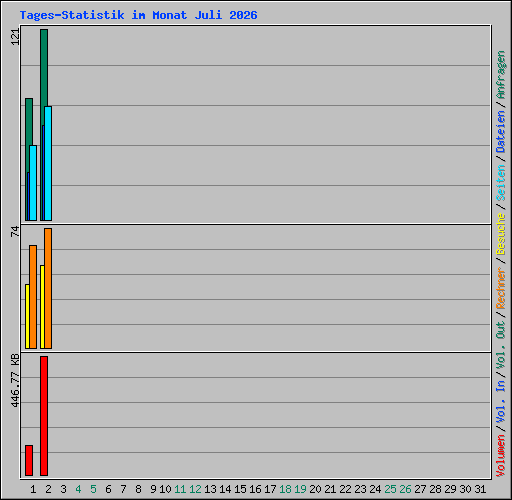Viewport: 512px width, 500px height.
Task: Click the Rechner legend label
Action: (501, 288)
